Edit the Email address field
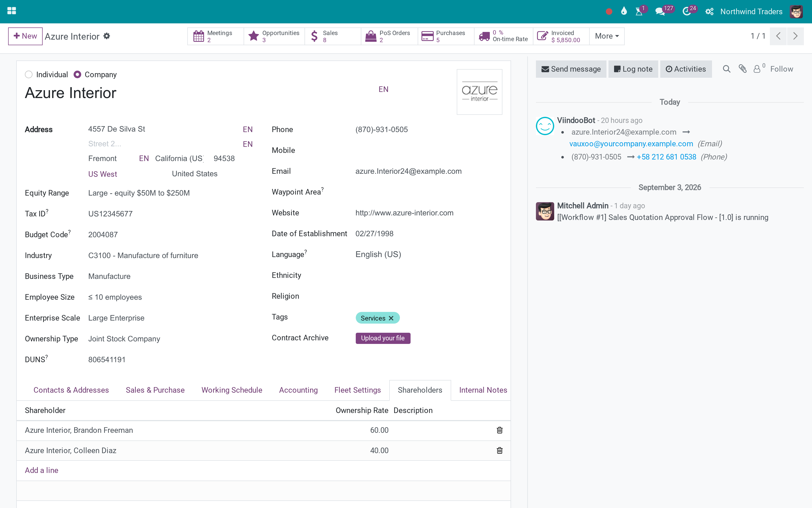Screen dimensions: 812x508 tap(429, 171)
